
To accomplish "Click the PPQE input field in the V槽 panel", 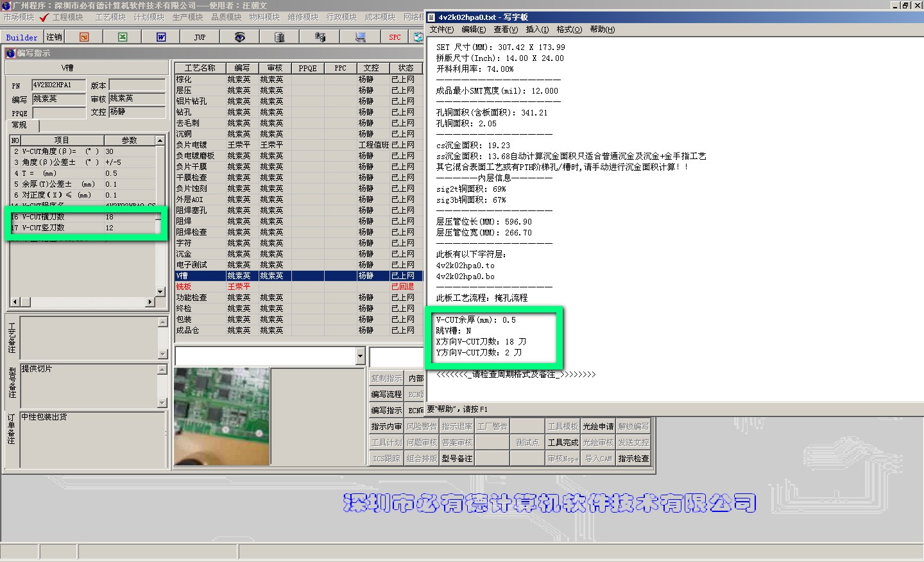I will point(58,113).
